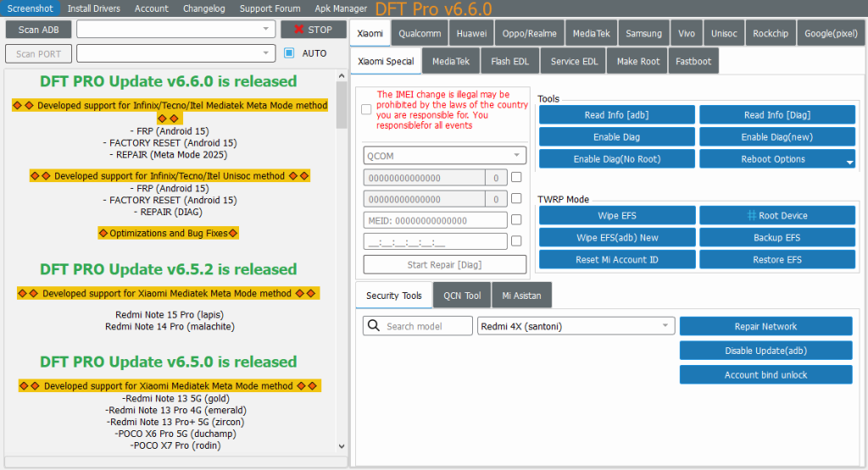Tick the IMEI change warning checkbox

tap(366, 109)
